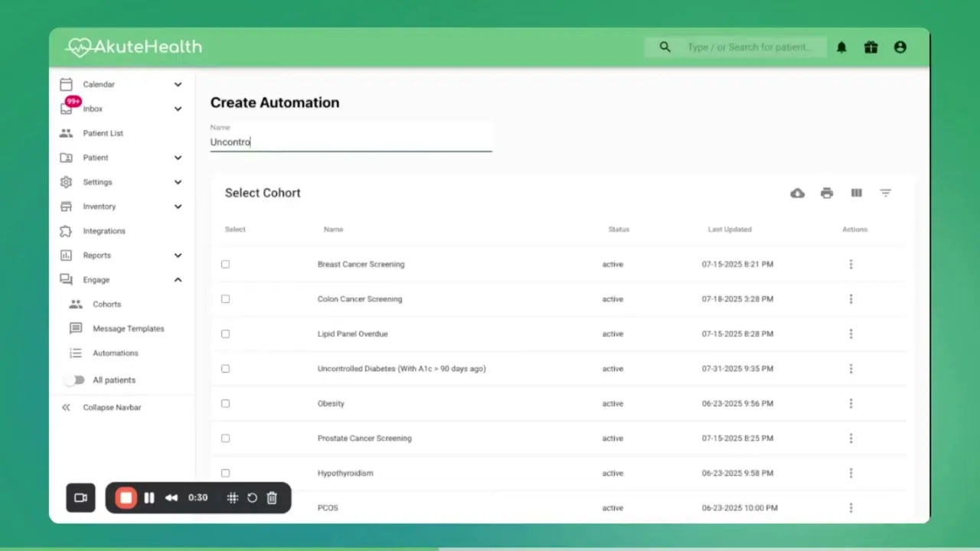The width and height of the screenshot is (980, 551).
Task: Check the Lipid Panel Overdue cohort
Action: point(225,334)
